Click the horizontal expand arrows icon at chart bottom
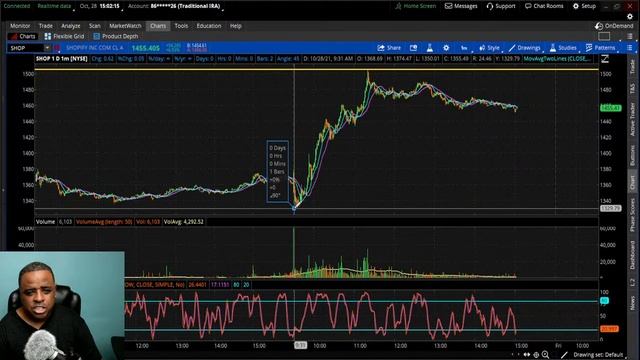 coord(527,355)
